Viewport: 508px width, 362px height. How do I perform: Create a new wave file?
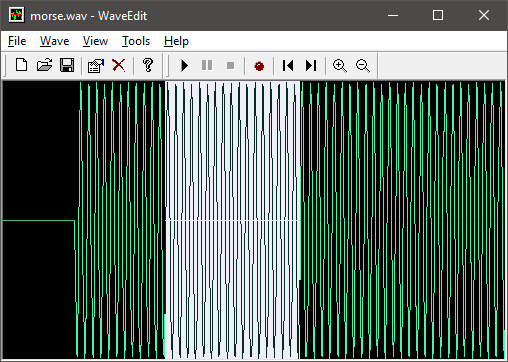tap(22, 65)
